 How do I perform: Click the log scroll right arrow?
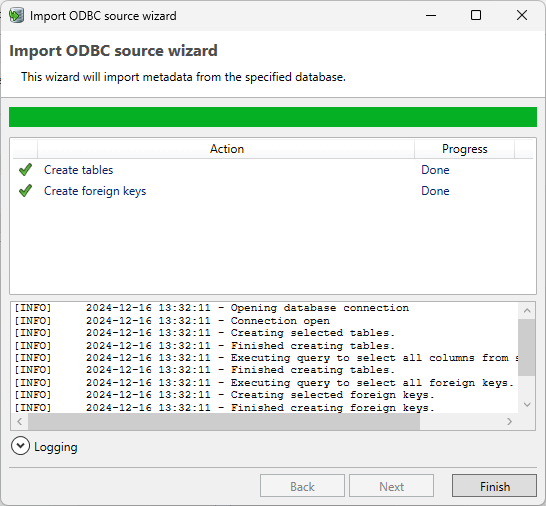click(x=509, y=421)
